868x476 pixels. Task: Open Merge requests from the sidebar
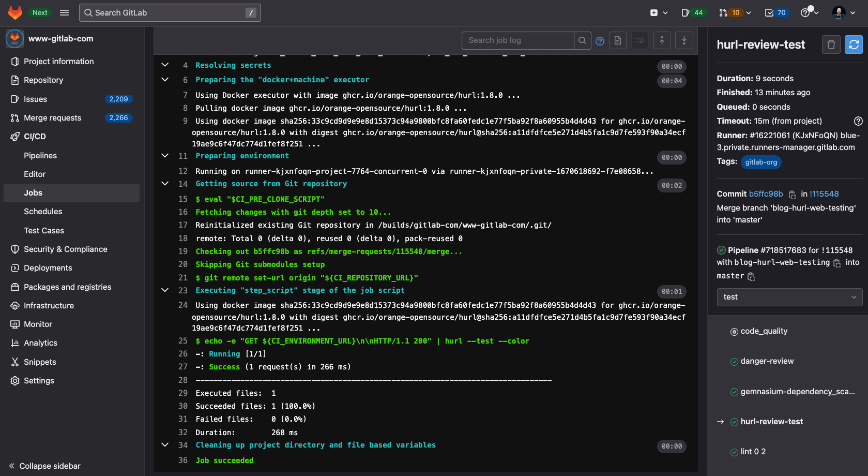pos(52,117)
